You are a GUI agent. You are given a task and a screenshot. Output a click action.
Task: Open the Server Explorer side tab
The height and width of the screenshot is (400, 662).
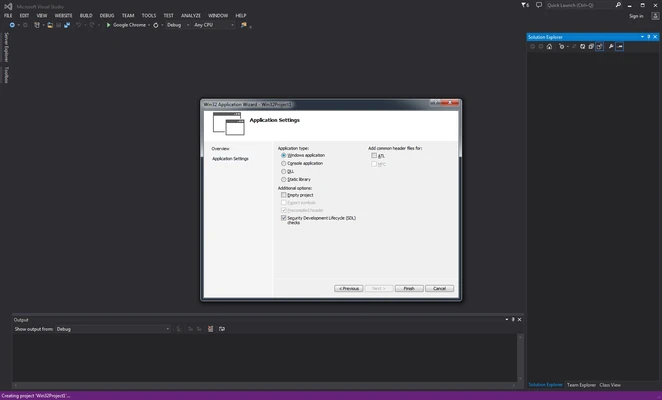point(6,47)
